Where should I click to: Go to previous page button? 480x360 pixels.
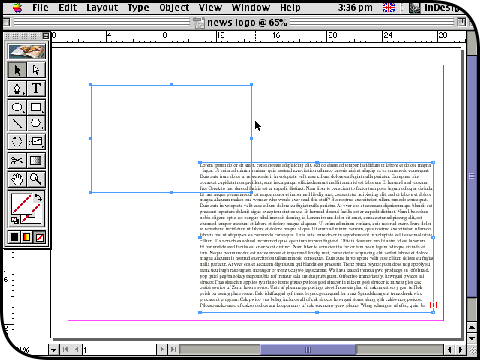pyautogui.click(x=76, y=349)
